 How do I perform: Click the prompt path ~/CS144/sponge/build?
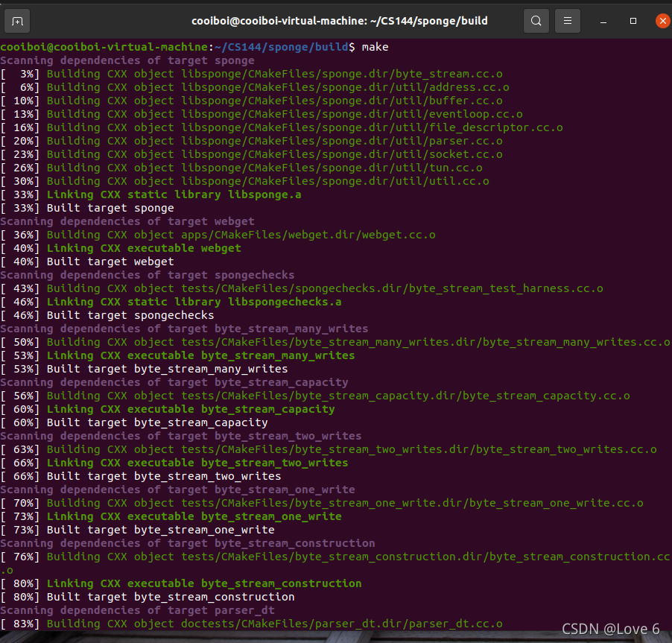click(x=282, y=47)
